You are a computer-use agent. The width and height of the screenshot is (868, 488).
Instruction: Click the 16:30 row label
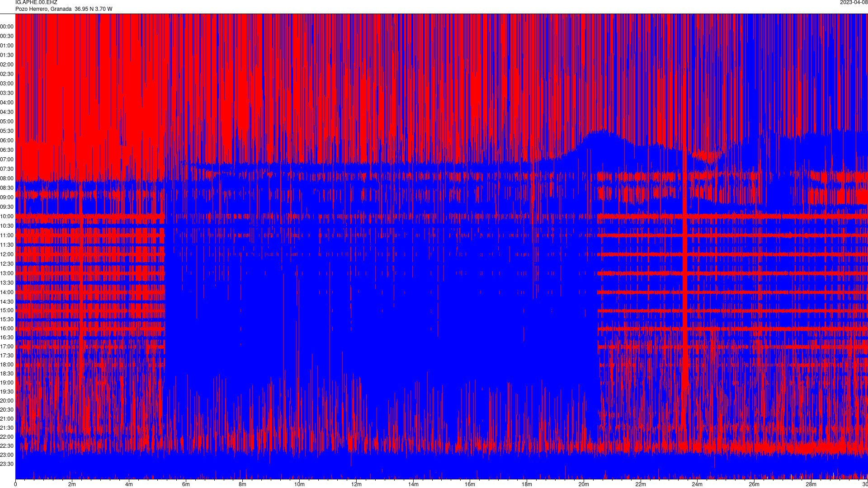click(7, 338)
